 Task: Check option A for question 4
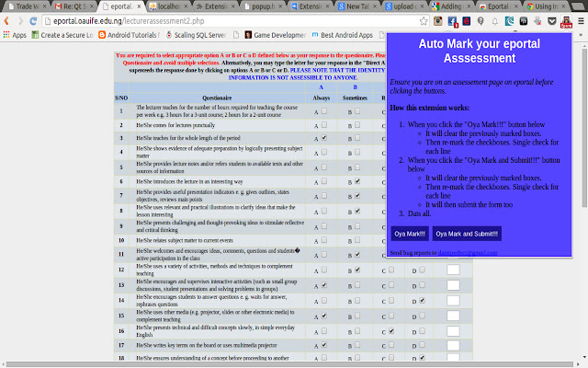click(324, 152)
